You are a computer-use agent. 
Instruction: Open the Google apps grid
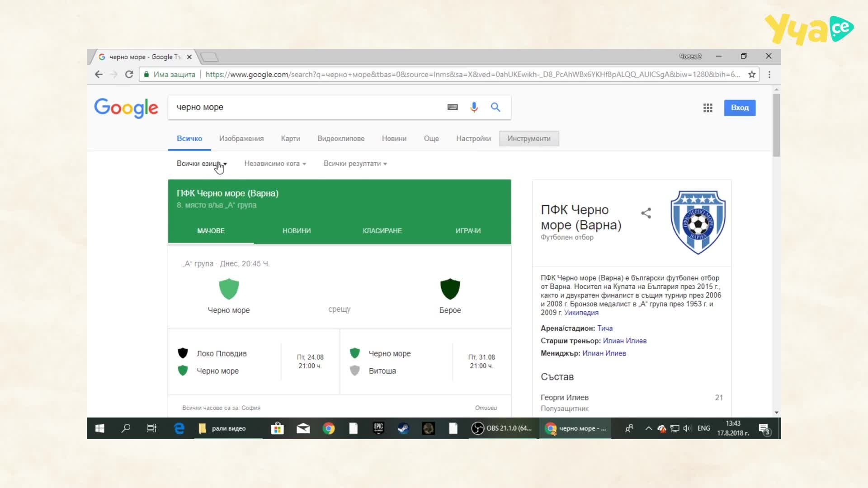708,108
